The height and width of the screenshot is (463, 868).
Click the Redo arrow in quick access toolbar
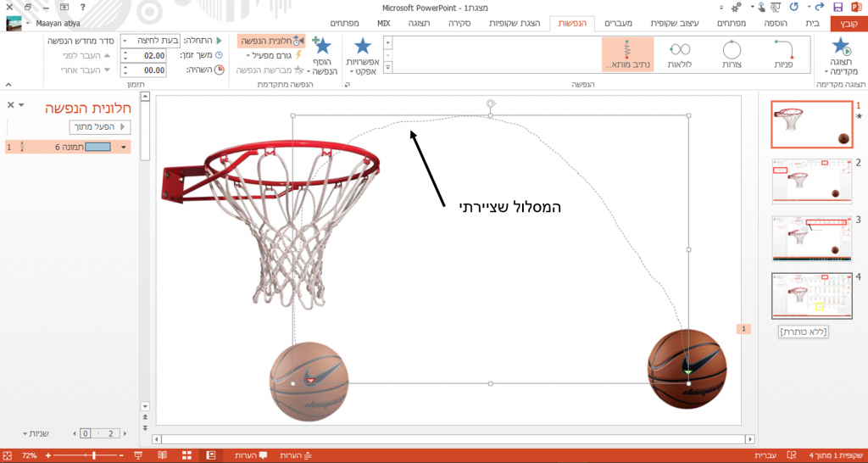[x=820, y=7]
